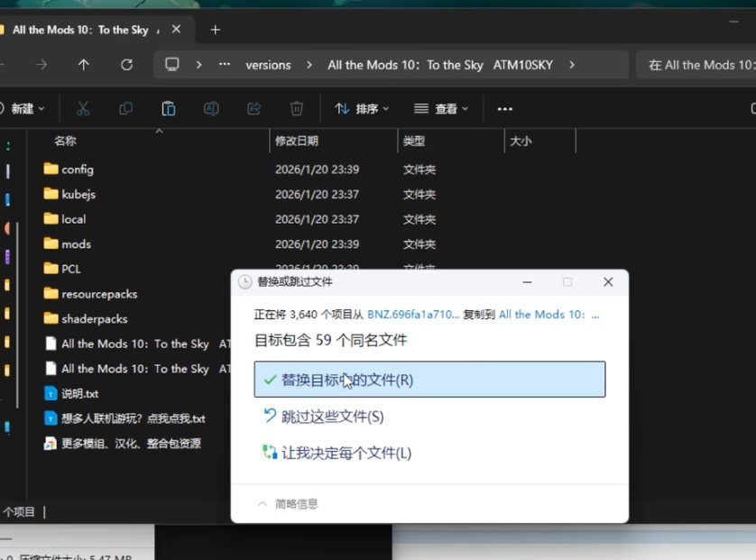Select the Cut icon on the toolbar
This screenshot has height=560, width=756.
pos(83,107)
